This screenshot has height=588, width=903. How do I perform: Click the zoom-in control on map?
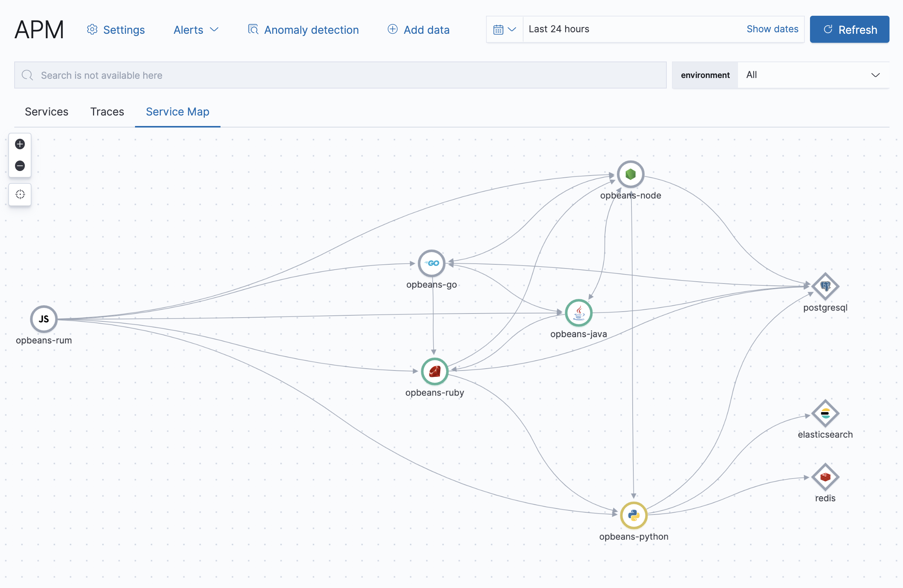[20, 144]
